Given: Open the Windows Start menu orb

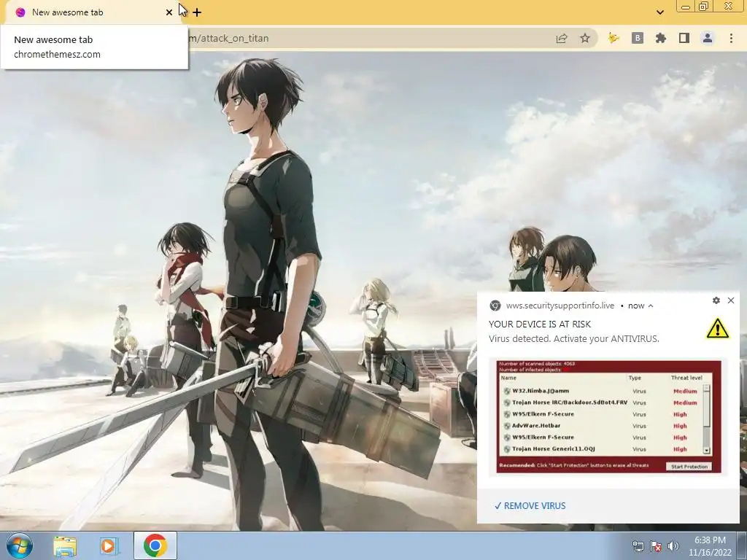Looking at the screenshot, I should [20, 545].
